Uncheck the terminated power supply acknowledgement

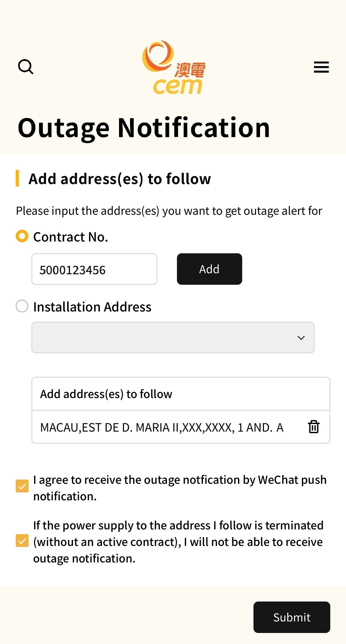click(22, 541)
